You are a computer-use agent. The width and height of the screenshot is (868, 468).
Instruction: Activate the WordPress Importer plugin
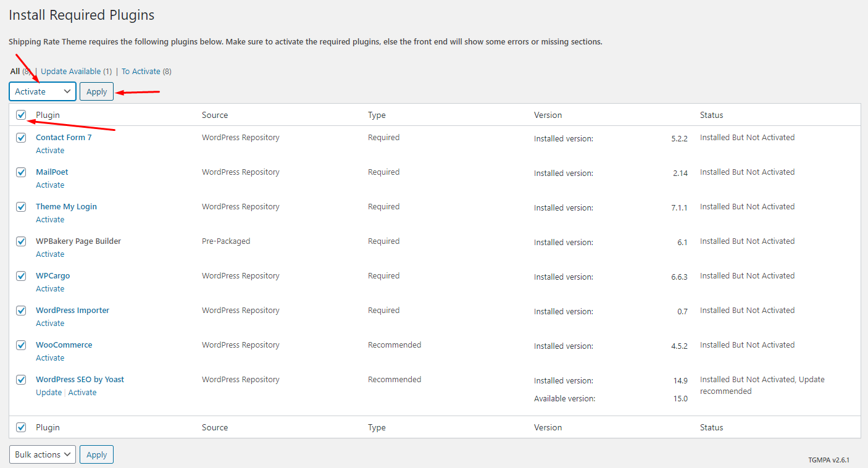click(50, 324)
